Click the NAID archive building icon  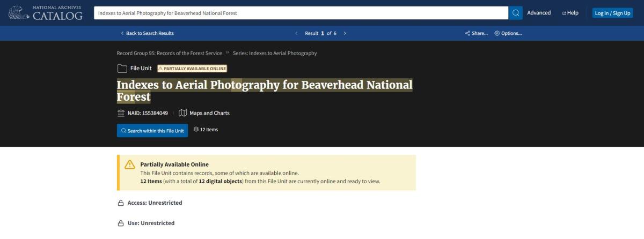(121, 113)
